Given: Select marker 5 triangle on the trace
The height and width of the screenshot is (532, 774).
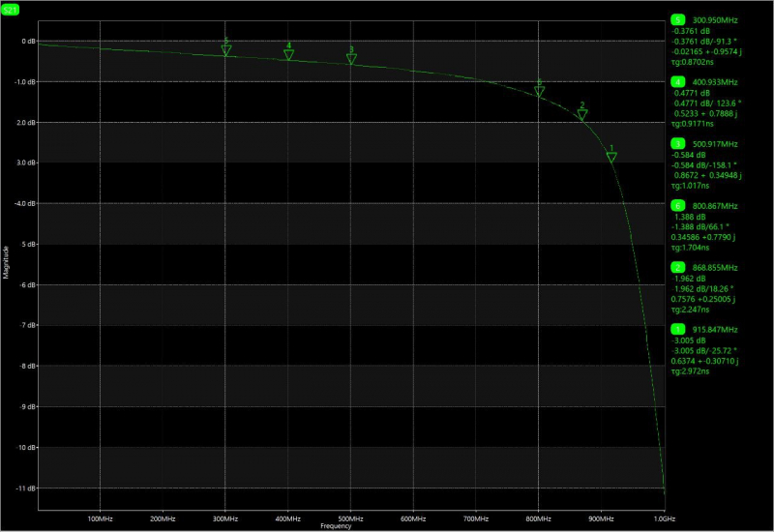Looking at the screenshot, I should pos(226,50).
